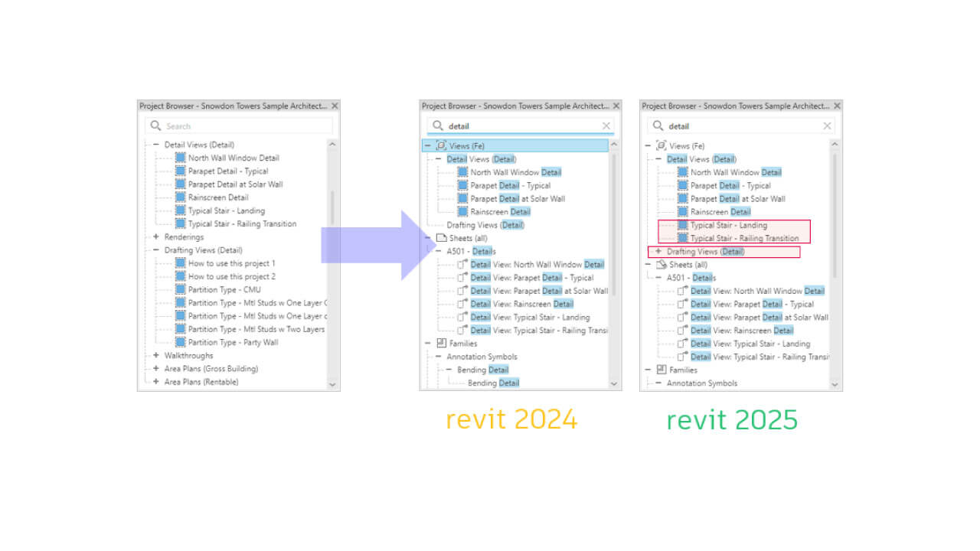
Task: Click the Rainscreen Detail view icon in left panel
Action: click(180, 197)
